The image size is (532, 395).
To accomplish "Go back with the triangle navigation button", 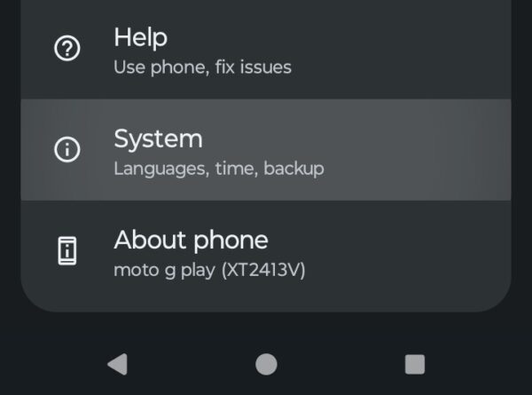I will (118, 365).
